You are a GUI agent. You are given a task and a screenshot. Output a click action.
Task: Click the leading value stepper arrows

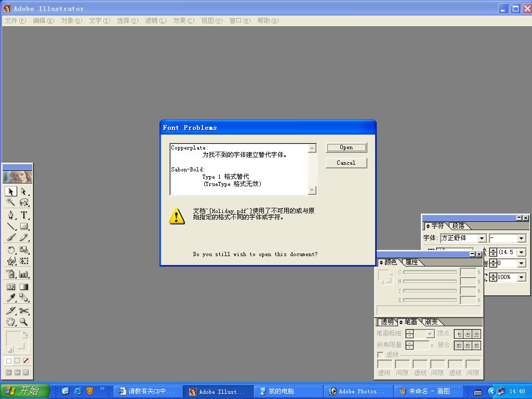[494, 252]
